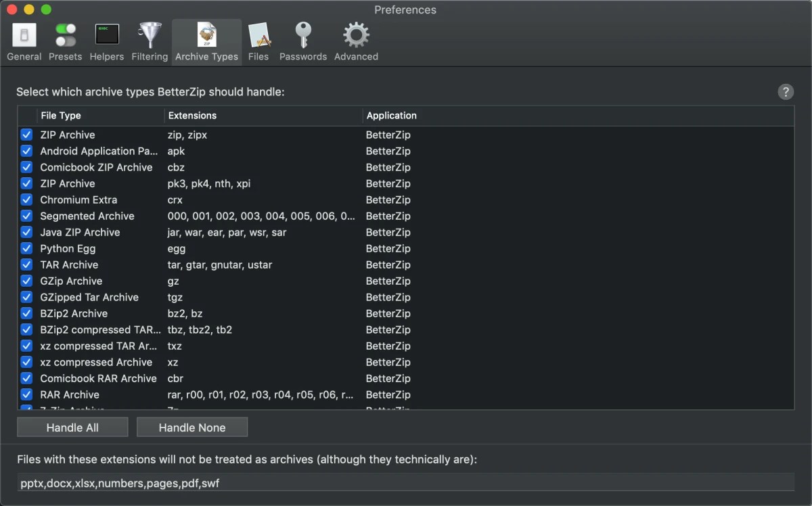Screen dimensions: 812x506
Task: Open the Passwords key pane
Action: (x=303, y=42)
